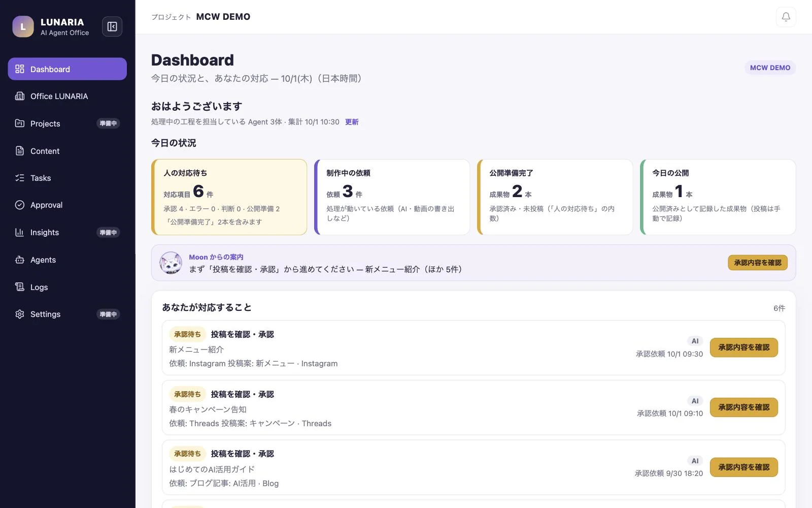The image size is (812, 508).
Task: Click the MCW DEMO badge
Action: [770, 68]
